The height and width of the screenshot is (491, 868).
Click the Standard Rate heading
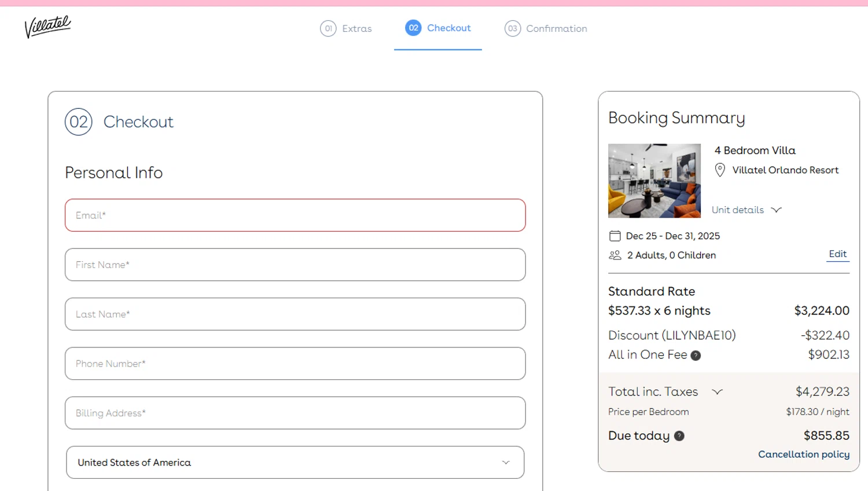pos(652,291)
